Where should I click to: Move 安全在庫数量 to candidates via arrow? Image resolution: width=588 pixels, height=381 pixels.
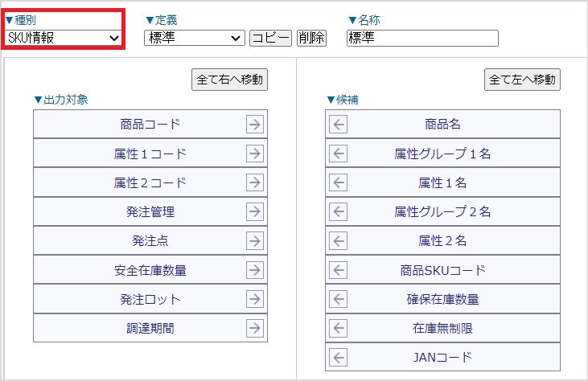click(x=255, y=270)
